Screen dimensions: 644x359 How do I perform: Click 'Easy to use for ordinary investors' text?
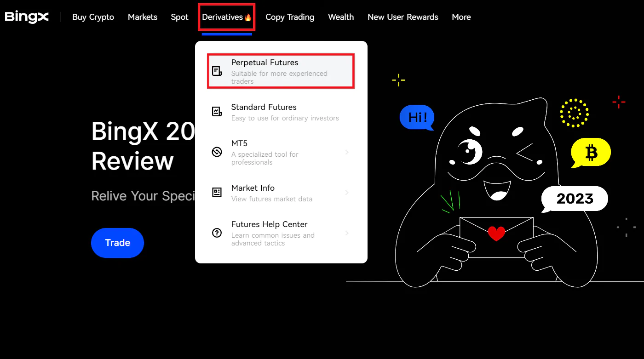point(285,118)
